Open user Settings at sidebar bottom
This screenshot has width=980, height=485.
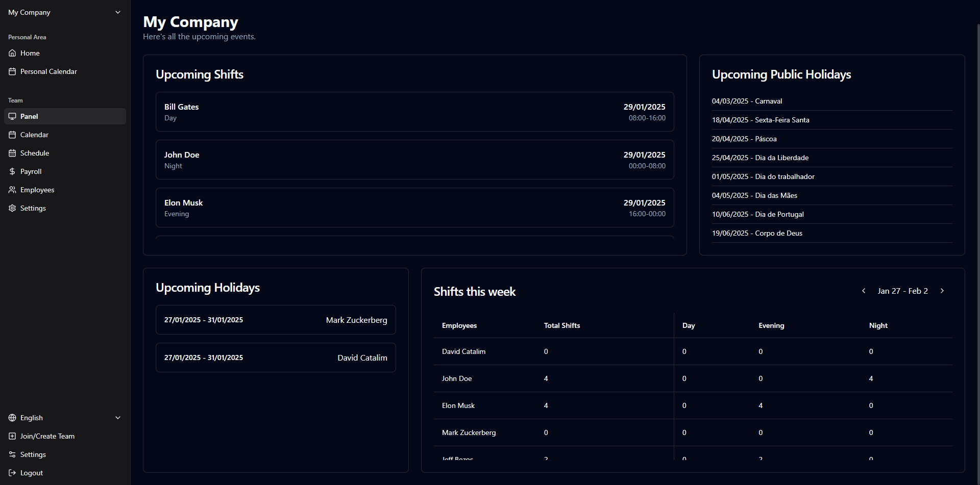point(33,454)
